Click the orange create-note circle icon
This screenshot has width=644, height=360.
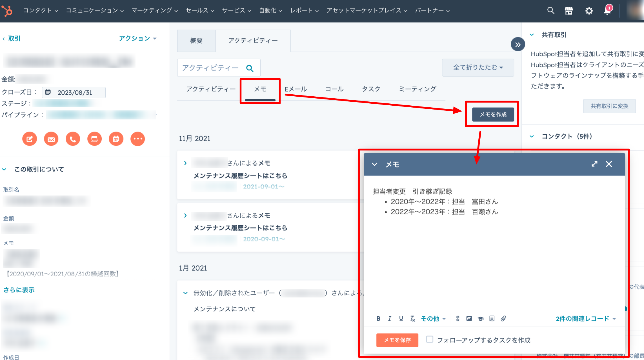pyautogui.click(x=30, y=139)
